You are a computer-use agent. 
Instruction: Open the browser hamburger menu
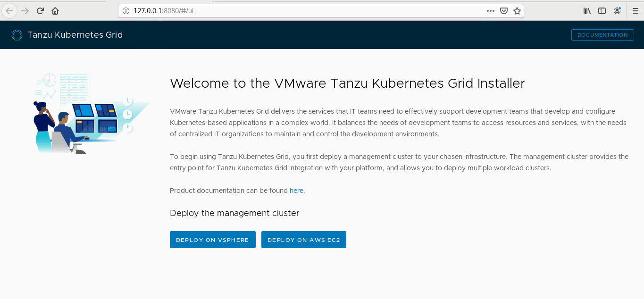pyautogui.click(x=635, y=11)
